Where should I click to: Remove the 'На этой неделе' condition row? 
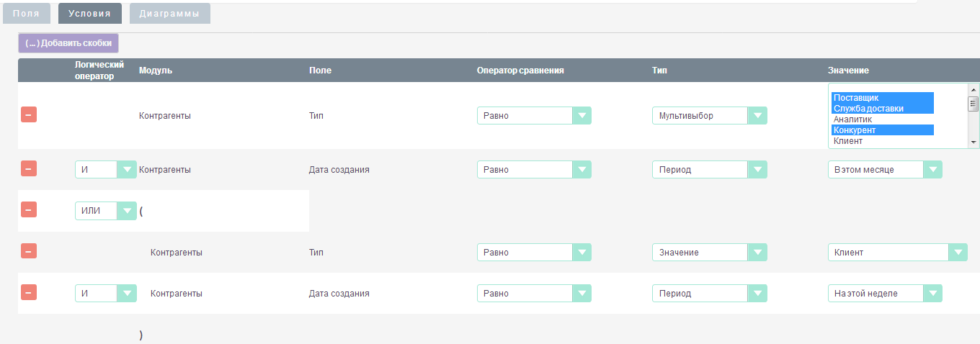29,293
